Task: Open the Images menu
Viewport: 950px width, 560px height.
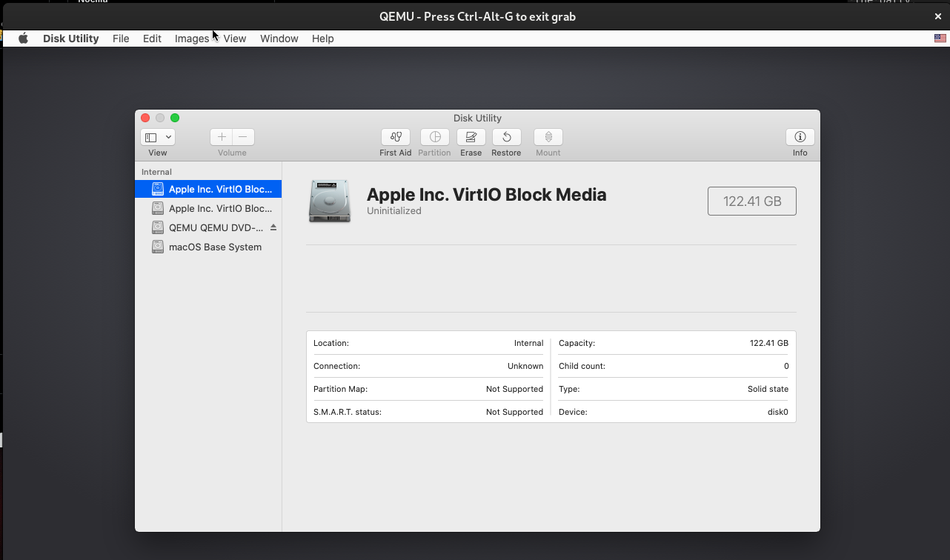Action: 192,39
